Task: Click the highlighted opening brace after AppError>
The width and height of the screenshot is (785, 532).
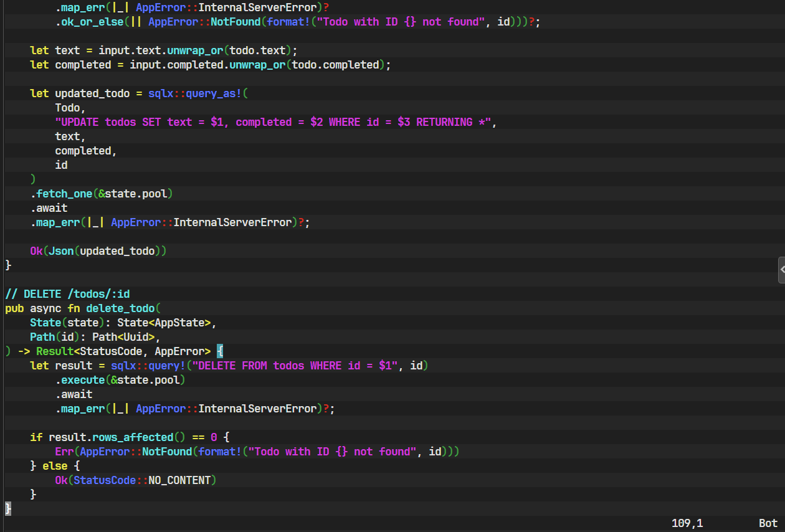Action: (x=220, y=351)
